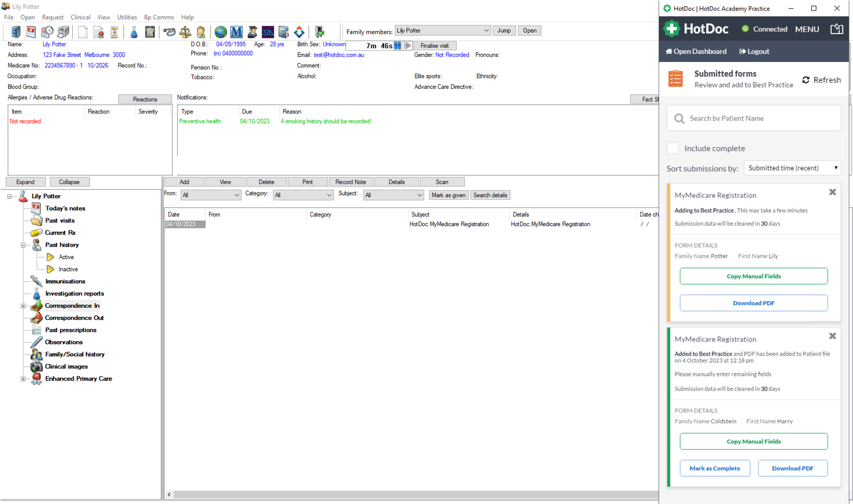The height and width of the screenshot is (504, 853).
Task: Click the blank page new document icon
Action: point(83,32)
